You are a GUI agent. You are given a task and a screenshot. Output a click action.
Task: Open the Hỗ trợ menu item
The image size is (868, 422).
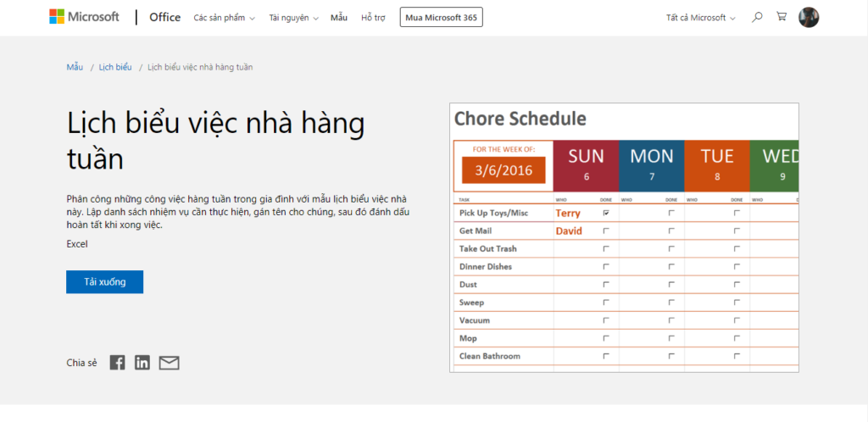coord(371,18)
